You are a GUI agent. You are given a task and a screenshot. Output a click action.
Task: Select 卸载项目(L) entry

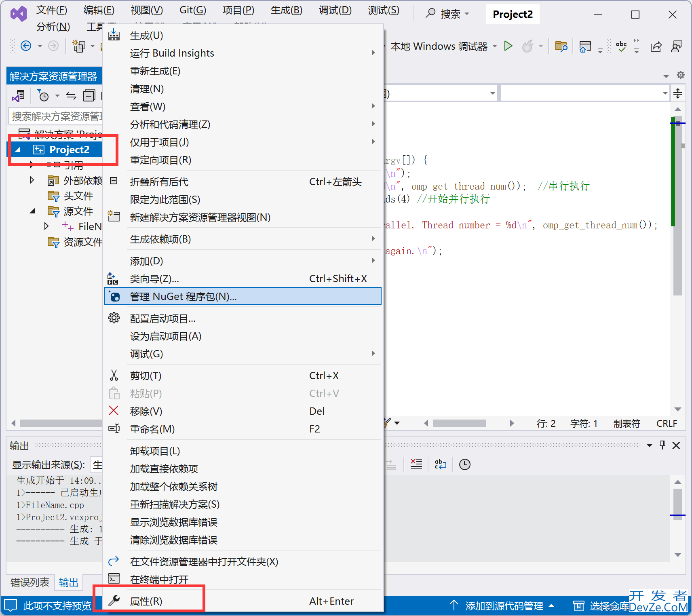tap(243, 451)
